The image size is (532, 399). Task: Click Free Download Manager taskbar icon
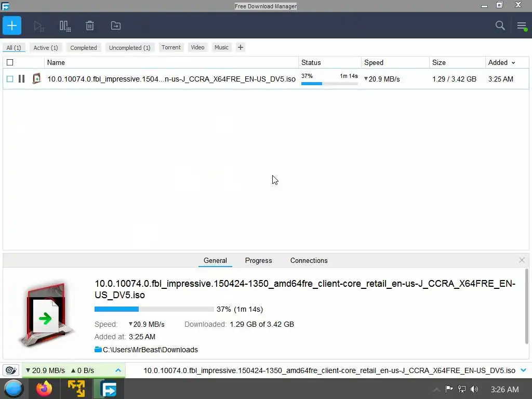109,389
